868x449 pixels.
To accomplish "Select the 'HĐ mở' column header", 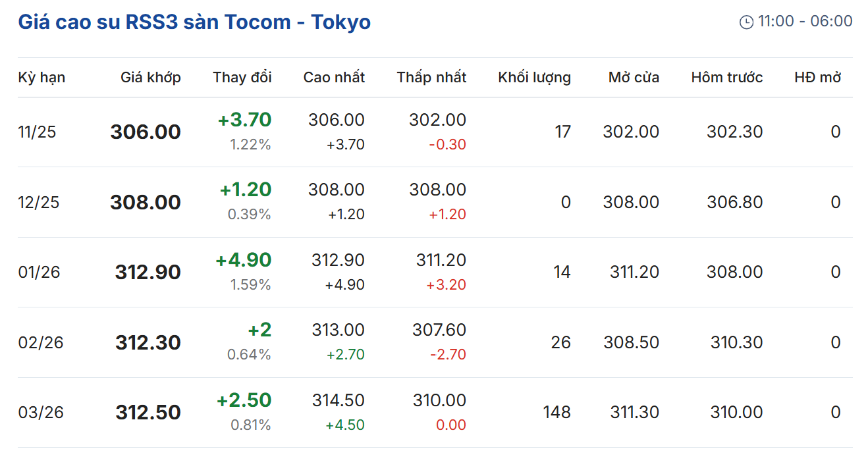I will 817,77.
